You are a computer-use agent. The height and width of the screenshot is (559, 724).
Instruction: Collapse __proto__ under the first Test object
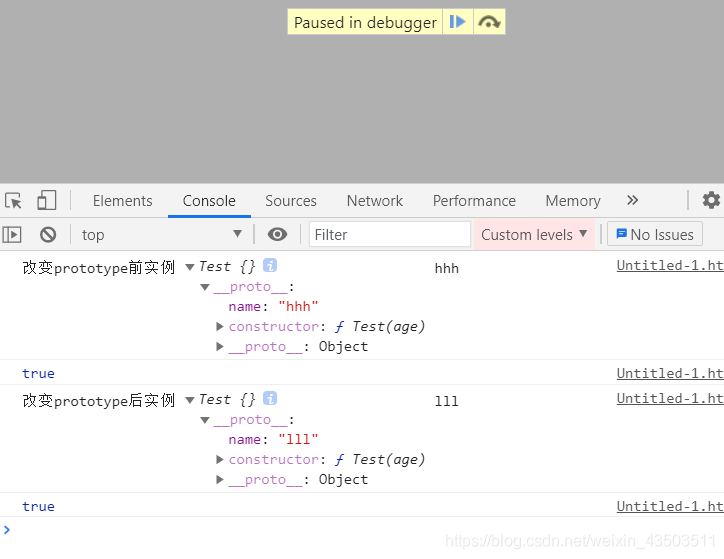(x=205, y=287)
